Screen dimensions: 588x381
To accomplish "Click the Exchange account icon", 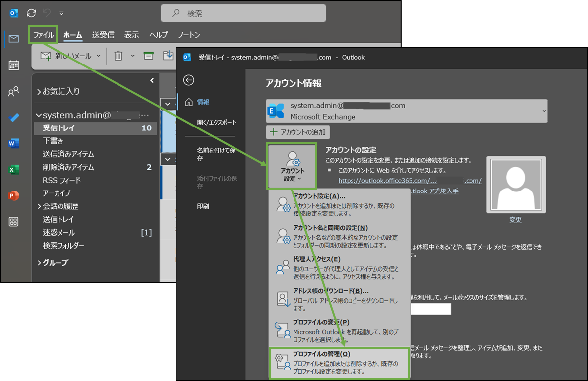I will pos(276,111).
